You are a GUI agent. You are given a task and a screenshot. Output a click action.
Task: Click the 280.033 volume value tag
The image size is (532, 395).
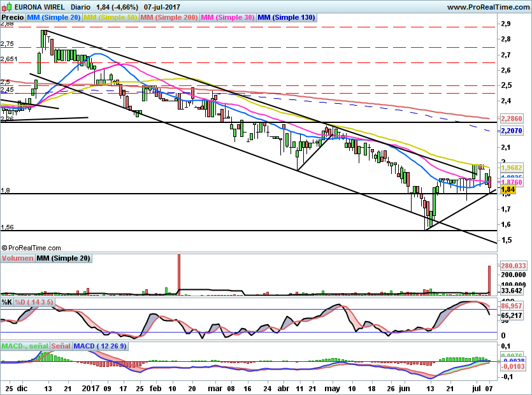pos(514,266)
